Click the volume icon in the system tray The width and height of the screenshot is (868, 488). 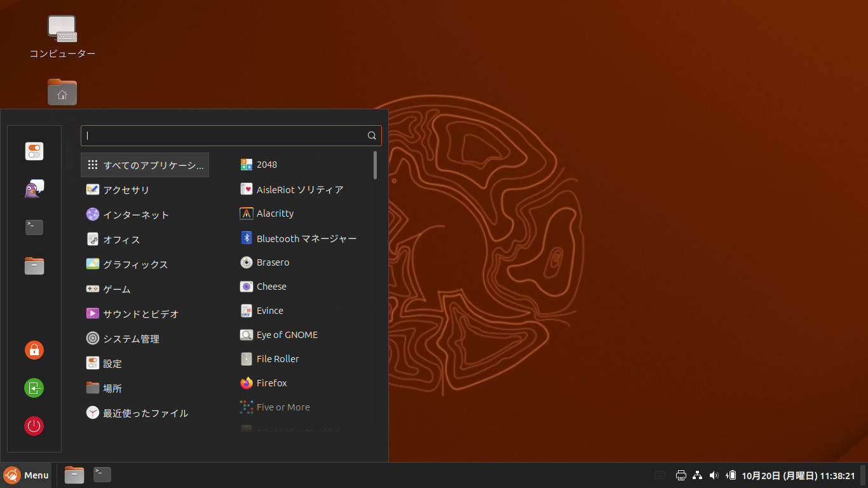[714, 475]
